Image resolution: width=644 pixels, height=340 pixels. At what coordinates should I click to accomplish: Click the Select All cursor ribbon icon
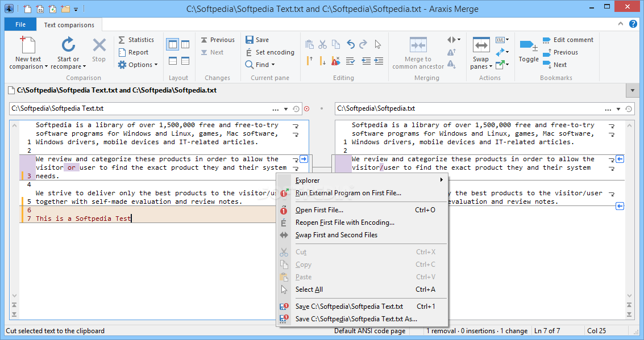point(378,44)
